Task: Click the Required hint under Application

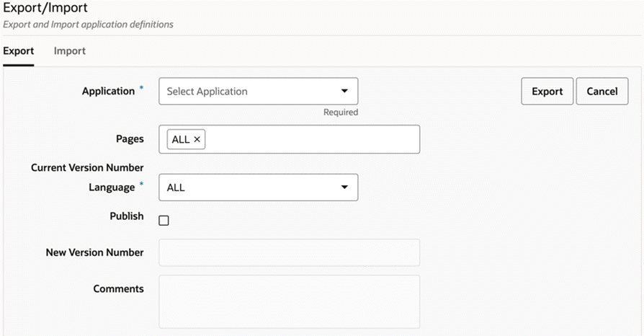Action: [341, 112]
